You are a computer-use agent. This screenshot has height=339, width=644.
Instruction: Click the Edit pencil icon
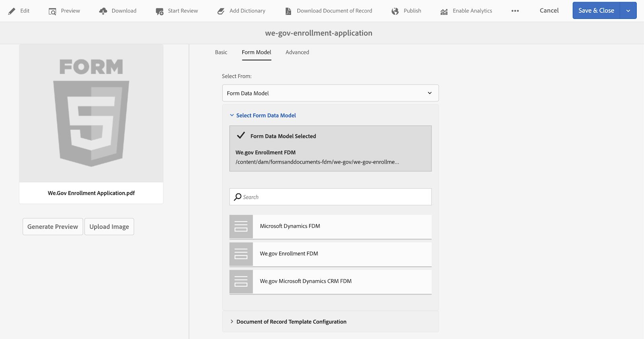(x=12, y=11)
